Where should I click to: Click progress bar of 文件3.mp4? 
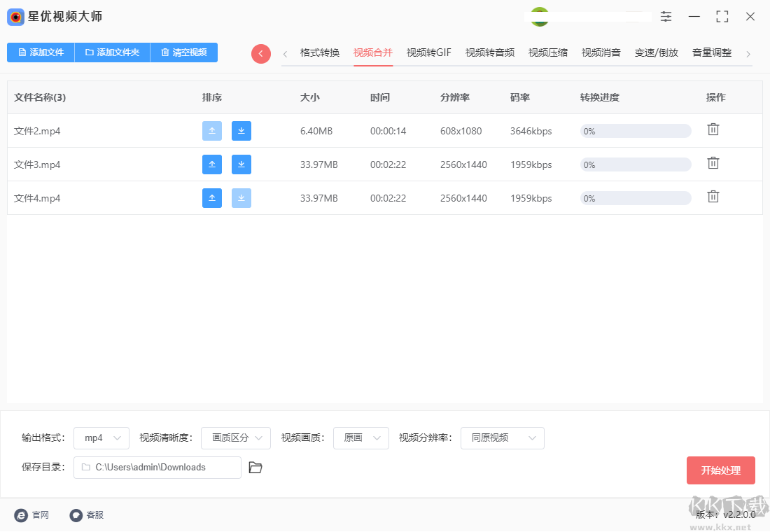point(635,164)
